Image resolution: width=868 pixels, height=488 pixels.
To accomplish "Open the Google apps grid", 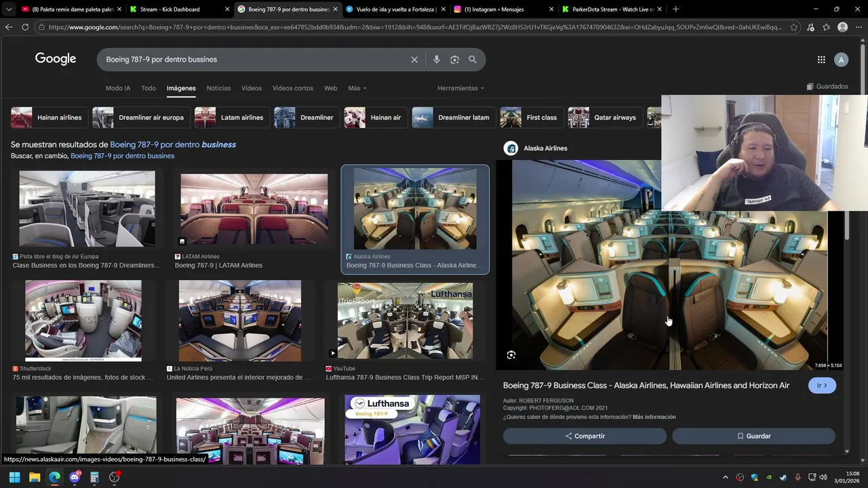I will (821, 60).
